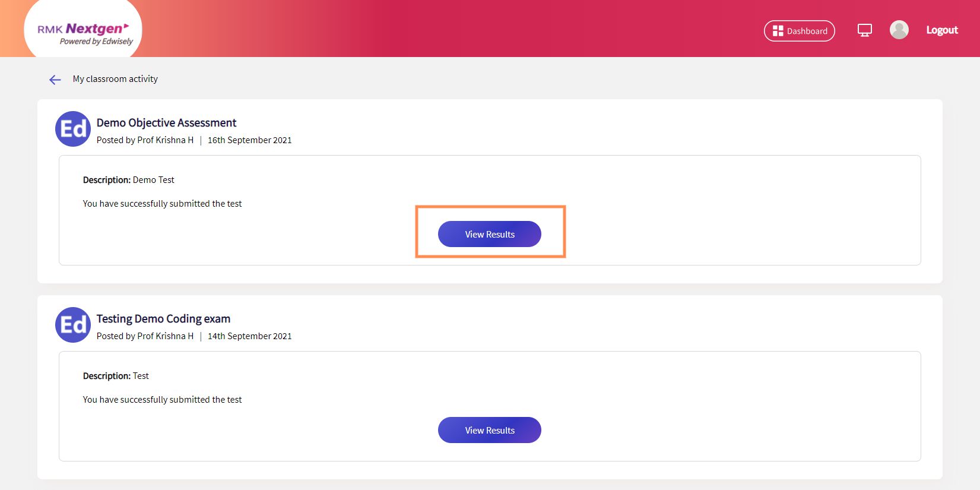Click Logout in the top bar
Viewport: 980px width, 490px height.
point(942,30)
